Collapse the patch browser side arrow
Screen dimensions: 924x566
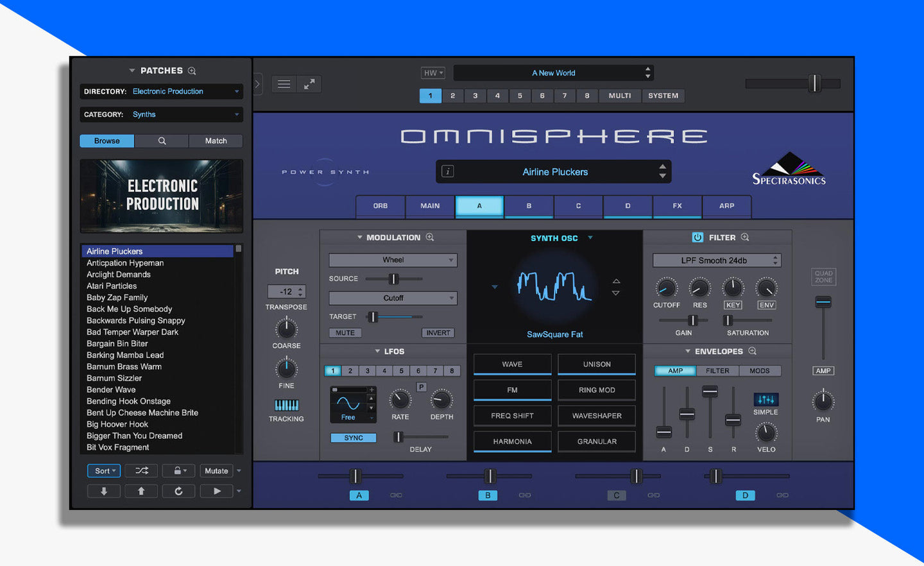pos(257,84)
